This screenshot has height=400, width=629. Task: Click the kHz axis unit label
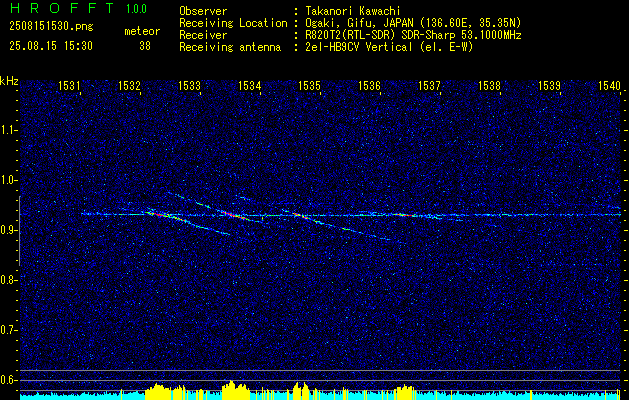pyautogui.click(x=9, y=81)
